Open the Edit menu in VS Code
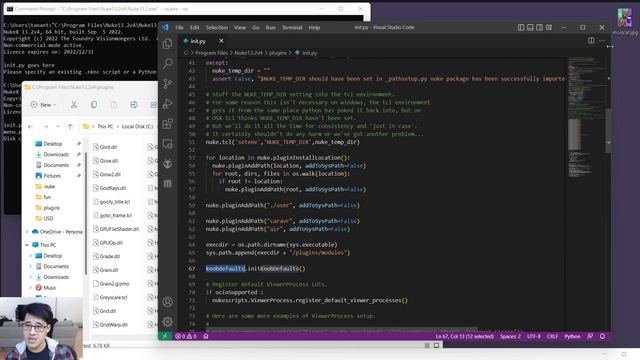The width and height of the screenshot is (640, 360). (x=194, y=27)
